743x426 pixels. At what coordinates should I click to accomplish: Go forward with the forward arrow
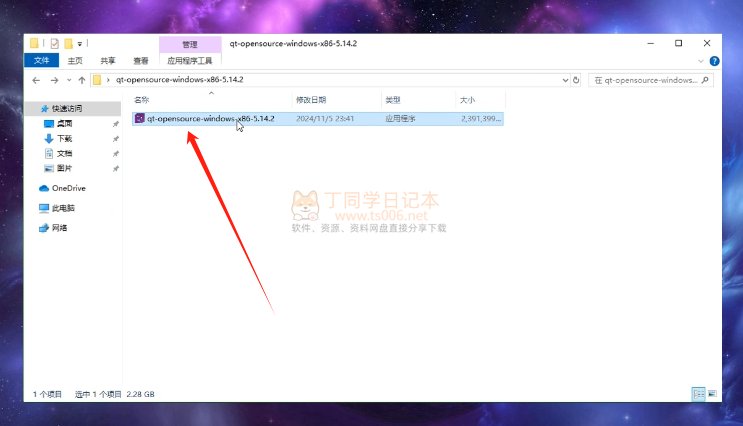tap(54, 80)
